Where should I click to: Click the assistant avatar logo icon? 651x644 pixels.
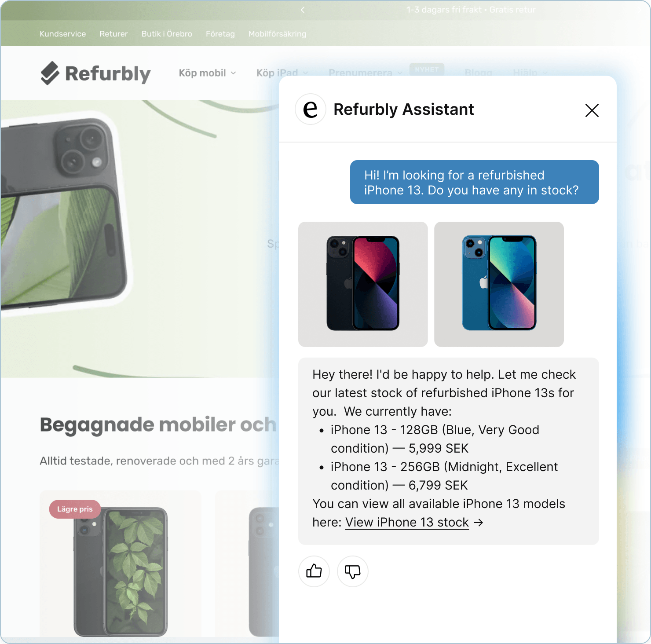coord(311,109)
